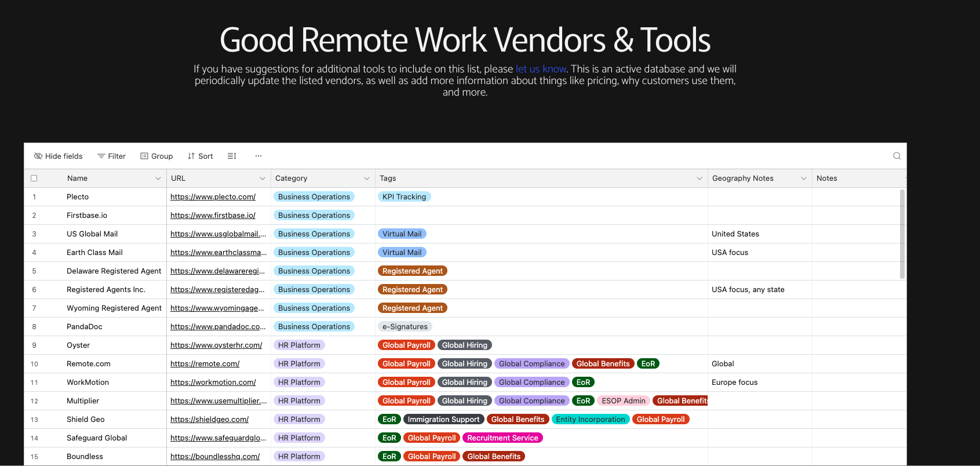This screenshot has height=466, width=980.
Task: Click ESOP Admin tag in Multiplier row
Action: click(x=623, y=401)
